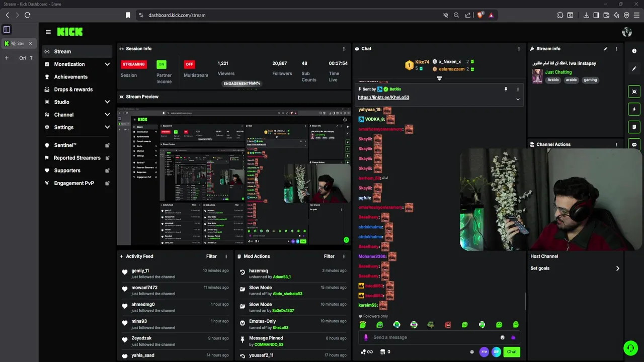Open Supporters in the sidebar

76,170
